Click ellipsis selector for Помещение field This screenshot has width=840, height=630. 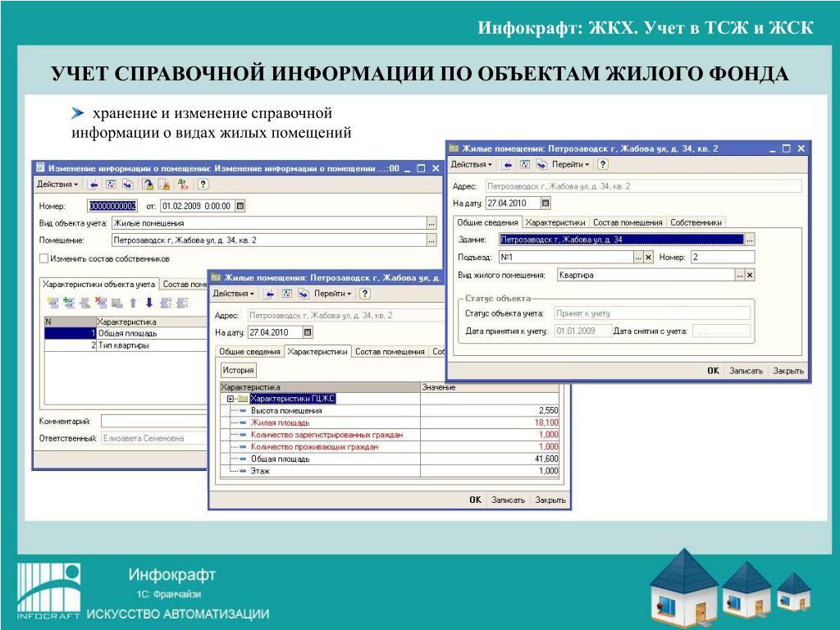click(431, 240)
